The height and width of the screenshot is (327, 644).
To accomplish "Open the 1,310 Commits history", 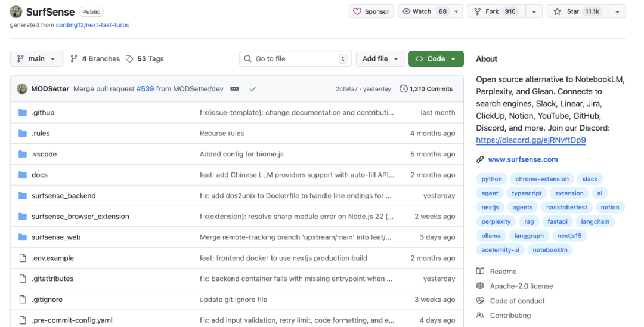I will pos(426,89).
